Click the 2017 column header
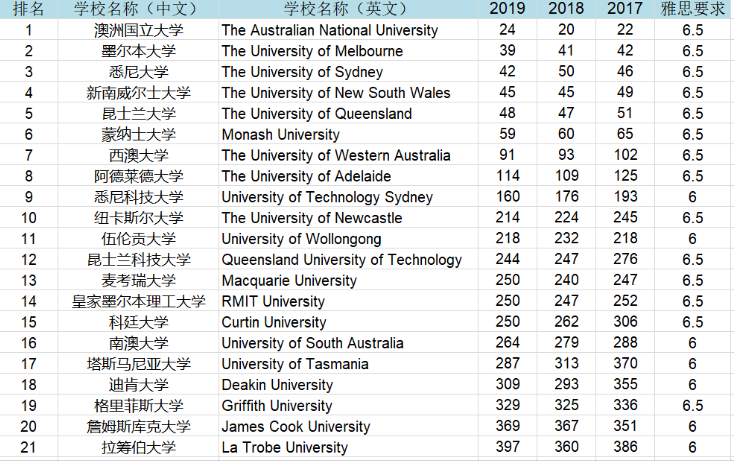 tap(626, 9)
